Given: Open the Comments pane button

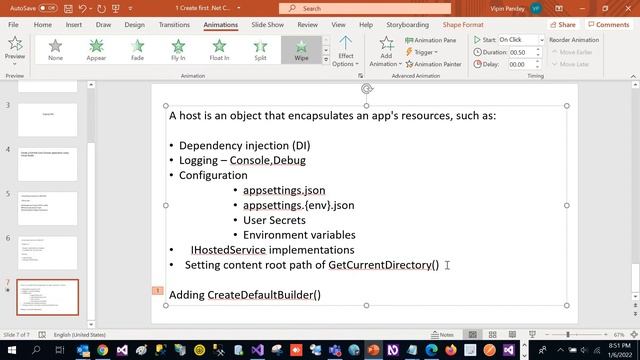Looking at the screenshot, I should (608, 24).
